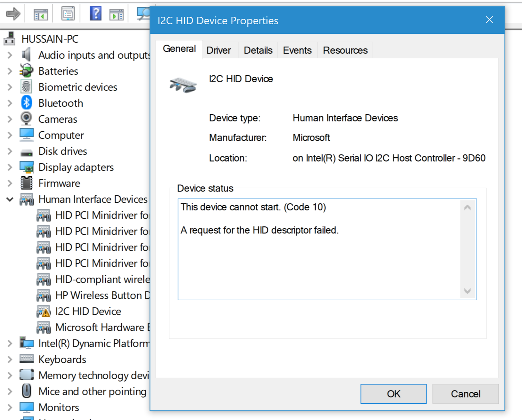Close the I2C HID Device Properties dialog
This screenshot has height=420, width=522.
[x=489, y=20]
